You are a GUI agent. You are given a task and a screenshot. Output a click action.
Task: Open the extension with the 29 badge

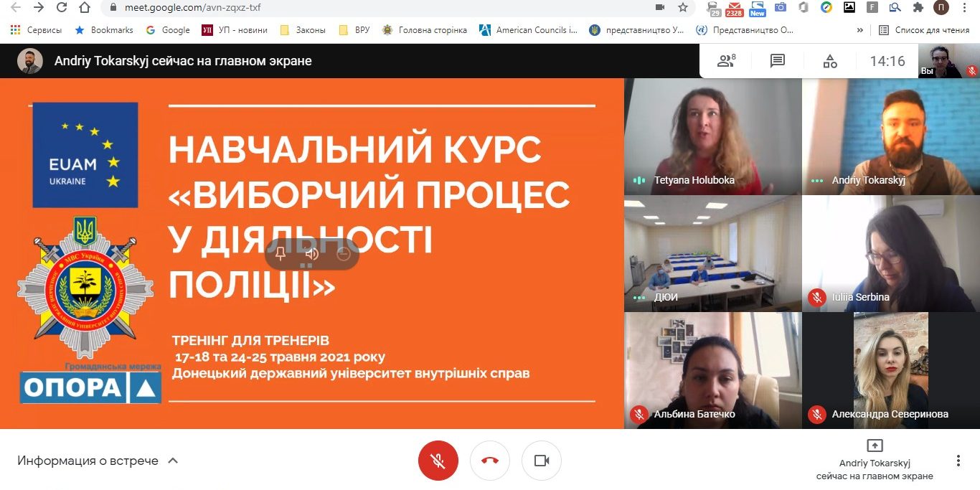(x=713, y=9)
